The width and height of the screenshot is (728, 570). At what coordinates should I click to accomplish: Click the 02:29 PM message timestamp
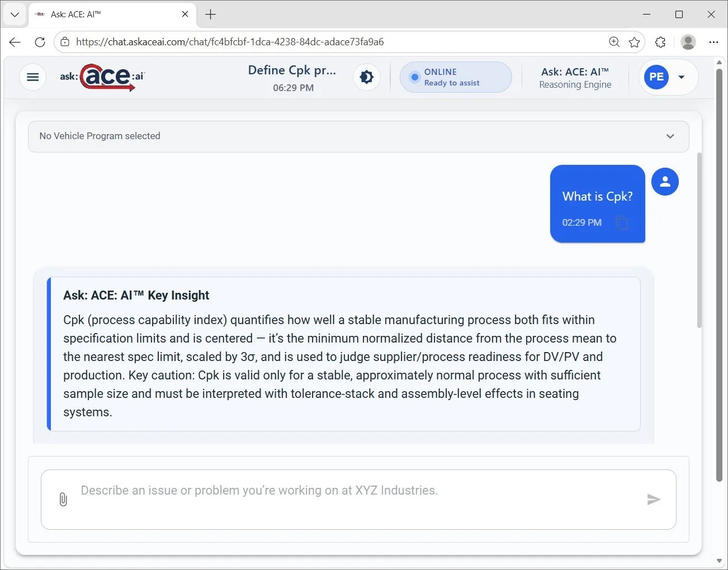coord(582,222)
